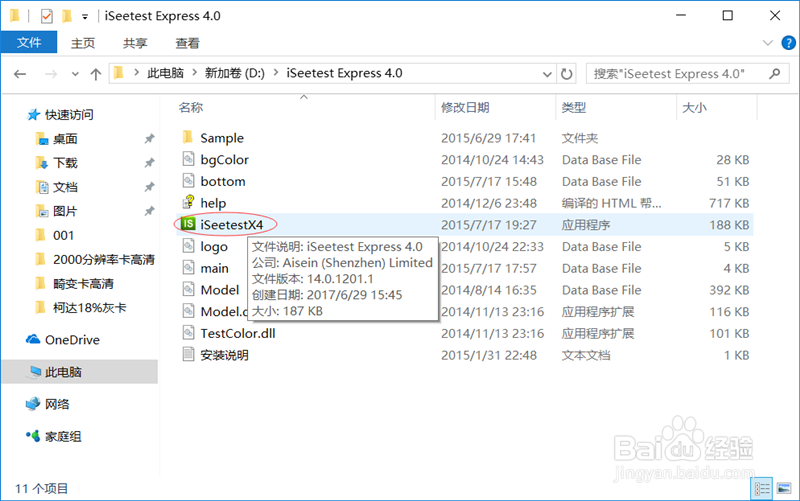
Task: Click the TestColor.dll file name
Action: pos(238,333)
